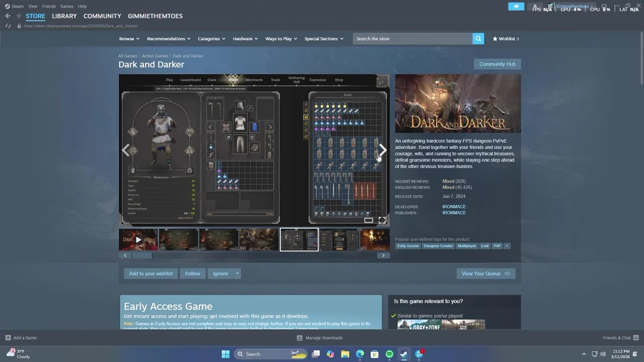644x362 pixels.
Task: Open the Friends & Chat icon
Action: pyautogui.click(x=636, y=338)
